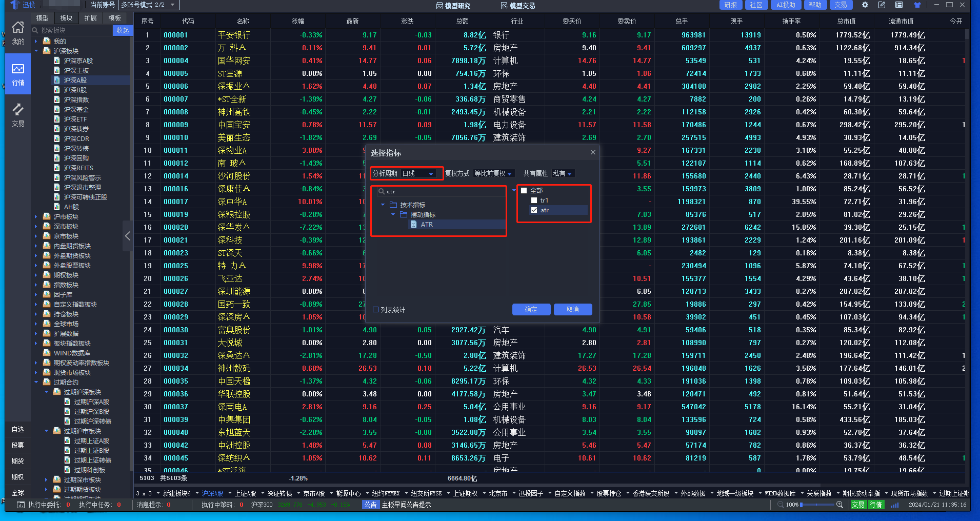Click the 模型交易 icon in title bar
Screen dimensions: 980x521
click(x=504, y=6)
